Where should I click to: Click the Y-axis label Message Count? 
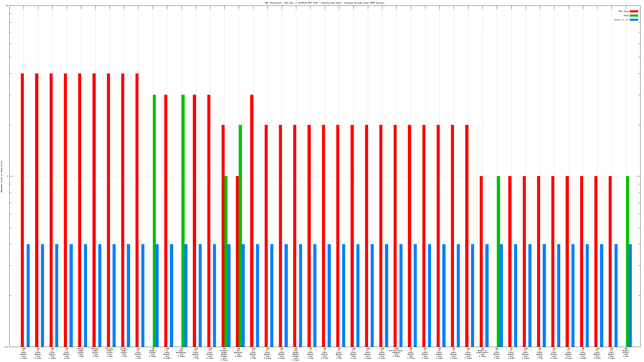click(1, 176)
